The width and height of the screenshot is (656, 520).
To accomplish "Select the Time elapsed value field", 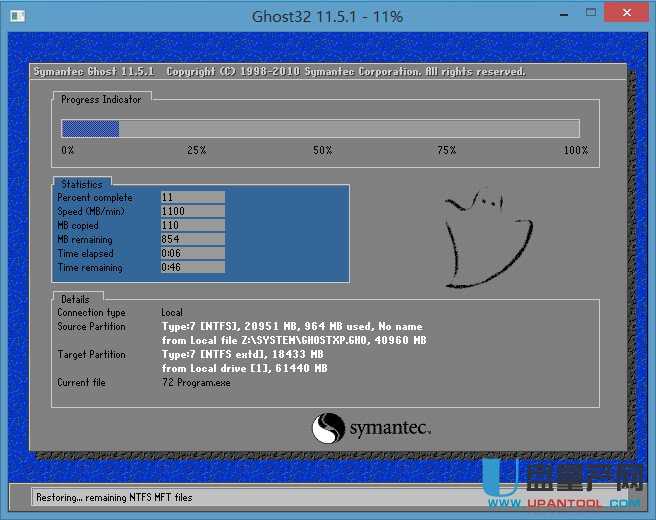I will [192, 254].
